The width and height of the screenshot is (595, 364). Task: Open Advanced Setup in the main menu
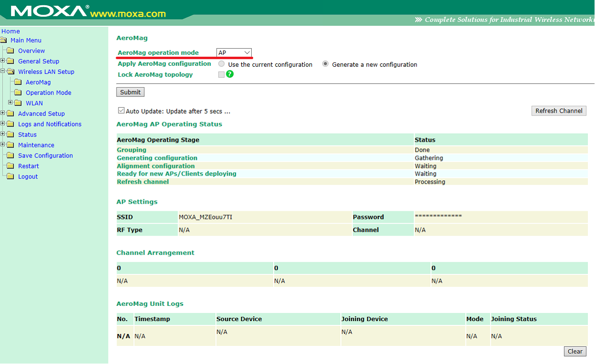41,114
